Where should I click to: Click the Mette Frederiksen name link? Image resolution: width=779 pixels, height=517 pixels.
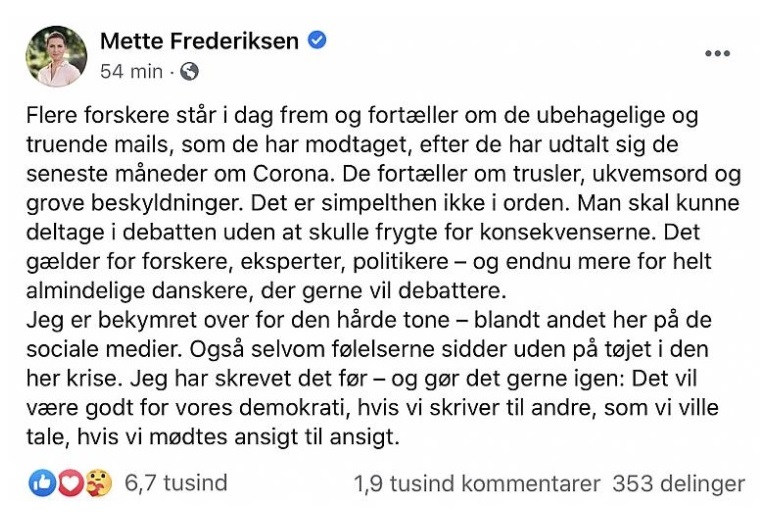tap(198, 41)
